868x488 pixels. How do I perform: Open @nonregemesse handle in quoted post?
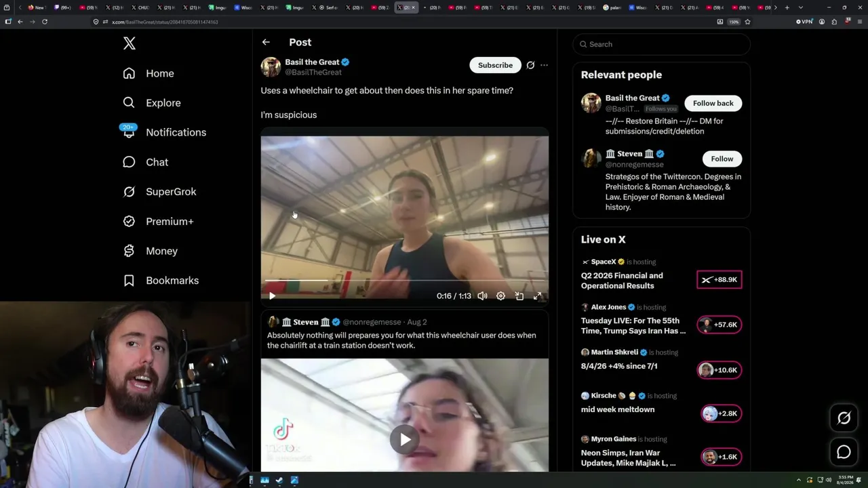pyautogui.click(x=372, y=322)
